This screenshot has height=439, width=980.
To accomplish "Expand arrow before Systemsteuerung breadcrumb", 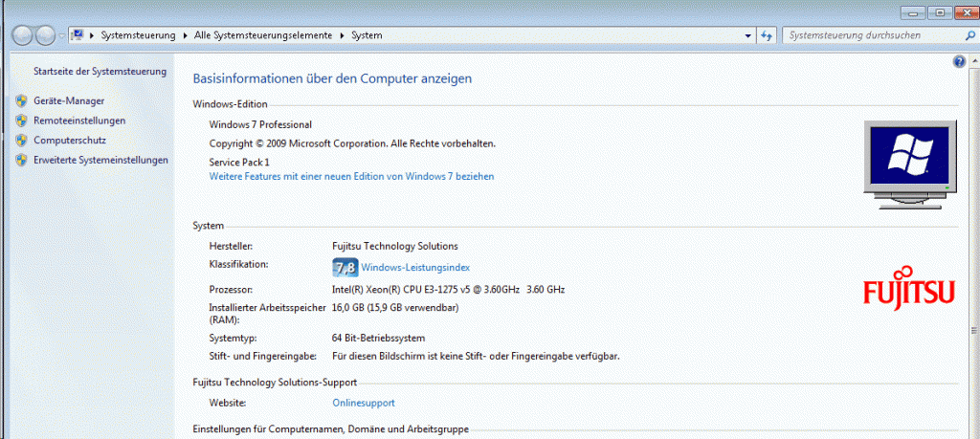I will (93, 35).
